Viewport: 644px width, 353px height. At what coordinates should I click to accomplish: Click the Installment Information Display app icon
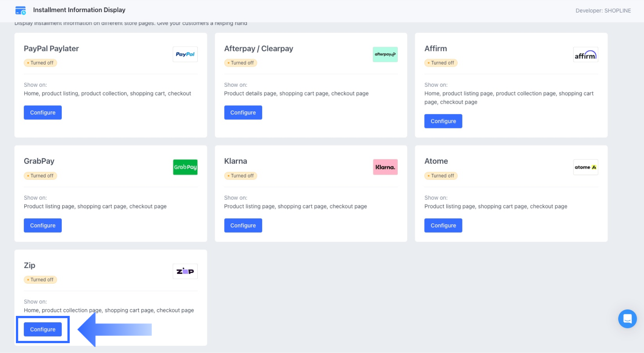pyautogui.click(x=20, y=10)
